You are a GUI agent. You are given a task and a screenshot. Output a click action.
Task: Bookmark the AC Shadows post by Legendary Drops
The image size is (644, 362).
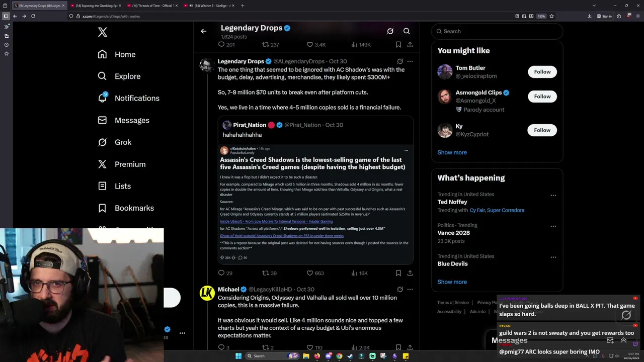[x=398, y=273]
